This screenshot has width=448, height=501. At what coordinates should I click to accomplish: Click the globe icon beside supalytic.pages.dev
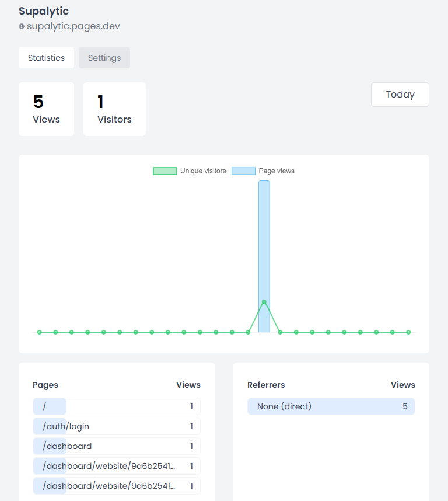[22, 26]
